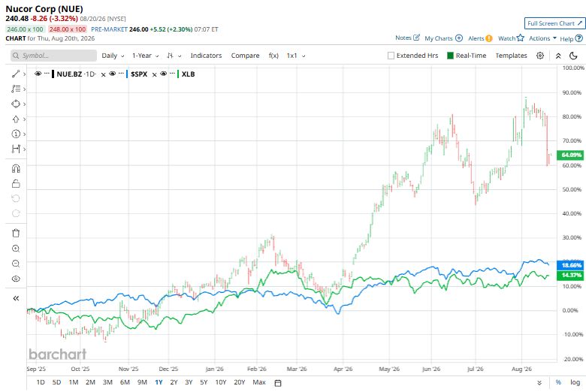Click the 18.66% SPX value label
This screenshot has height=392, width=586.
click(x=571, y=265)
